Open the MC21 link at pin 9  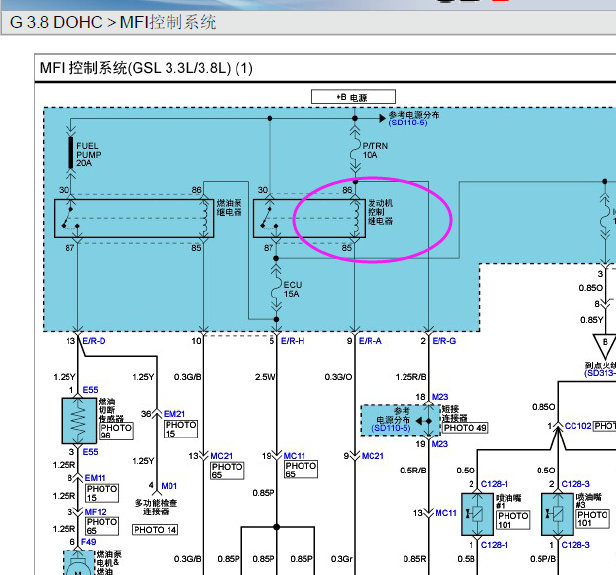tap(373, 456)
